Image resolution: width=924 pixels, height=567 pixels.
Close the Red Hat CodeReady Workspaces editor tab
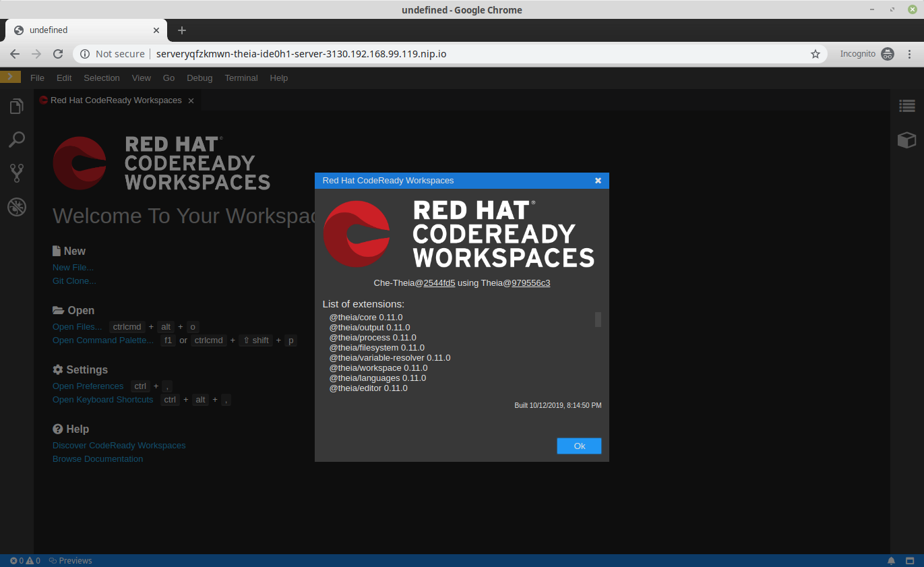[x=191, y=100]
